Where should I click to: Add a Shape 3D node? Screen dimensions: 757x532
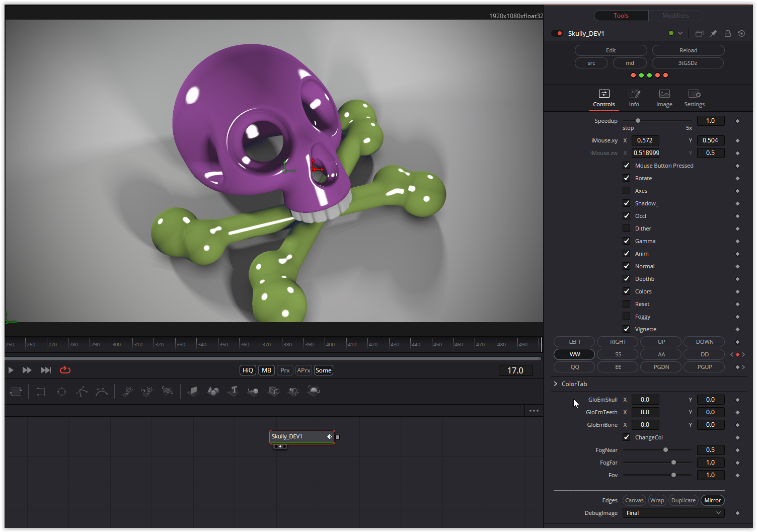coord(213,391)
